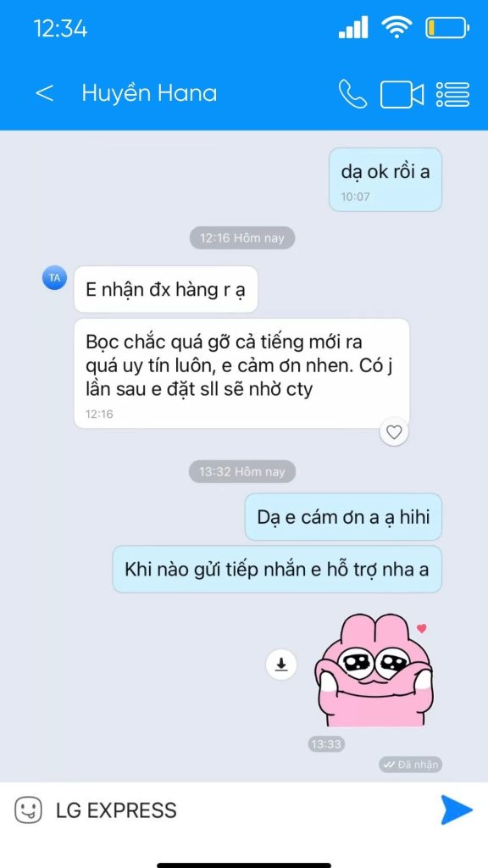Send the LG EXPRESS message
The width and height of the screenshot is (488, 868).
(x=457, y=810)
